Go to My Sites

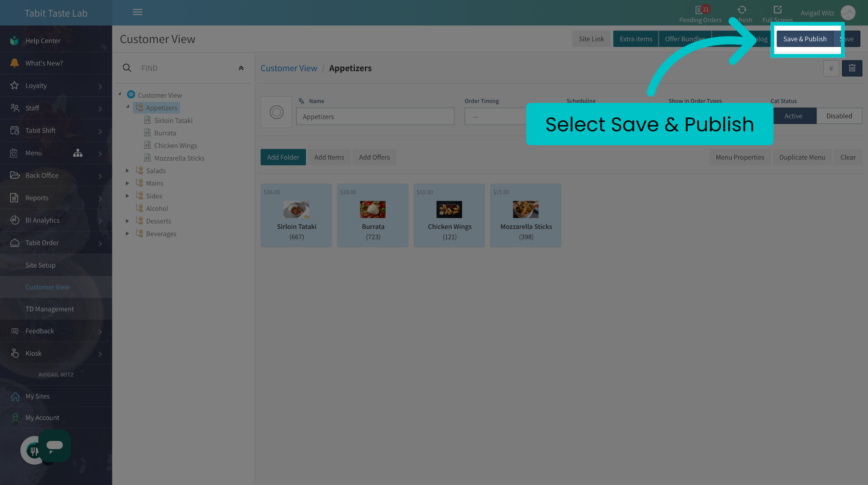click(56, 396)
